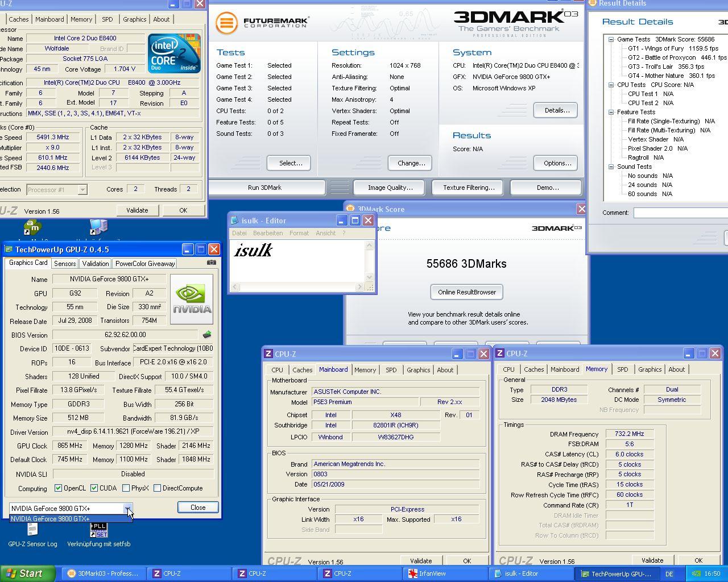The height and width of the screenshot is (582, 728).
Task: Click the isulk Editor taskbar button
Action: (x=531, y=573)
